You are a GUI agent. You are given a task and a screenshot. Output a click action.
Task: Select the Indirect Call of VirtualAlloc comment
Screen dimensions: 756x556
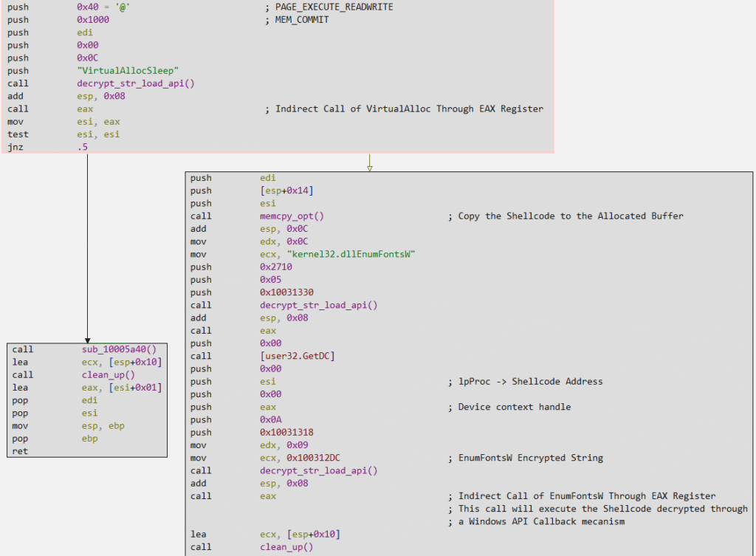[x=409, y=109]
